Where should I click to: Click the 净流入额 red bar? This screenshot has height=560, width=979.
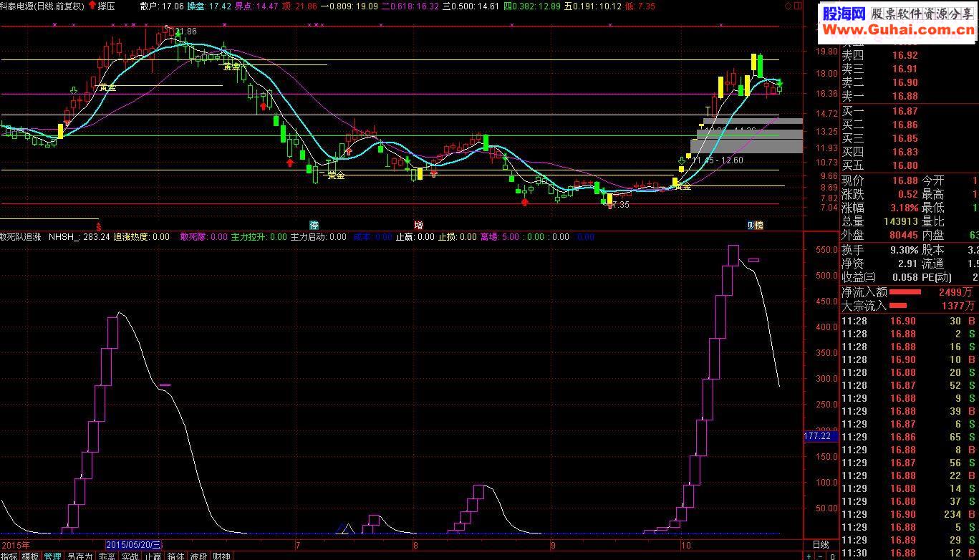tap(905, 291)
